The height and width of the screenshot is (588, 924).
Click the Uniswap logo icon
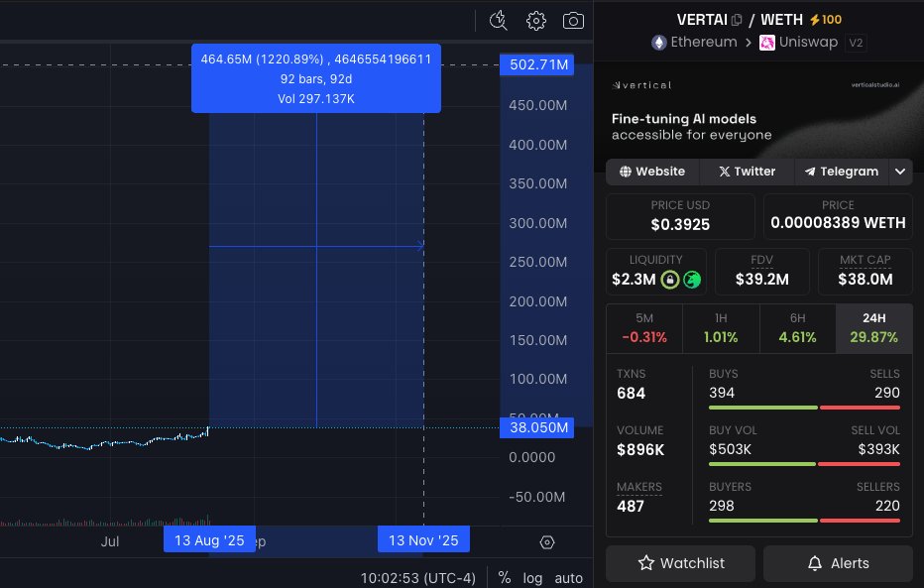pyautogui.click(x=766, y=43)
